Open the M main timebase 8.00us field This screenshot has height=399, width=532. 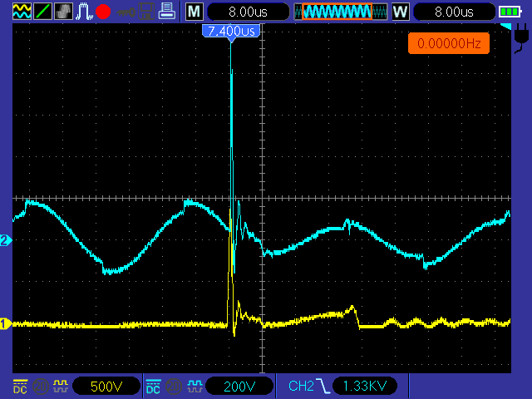[248, 12]
